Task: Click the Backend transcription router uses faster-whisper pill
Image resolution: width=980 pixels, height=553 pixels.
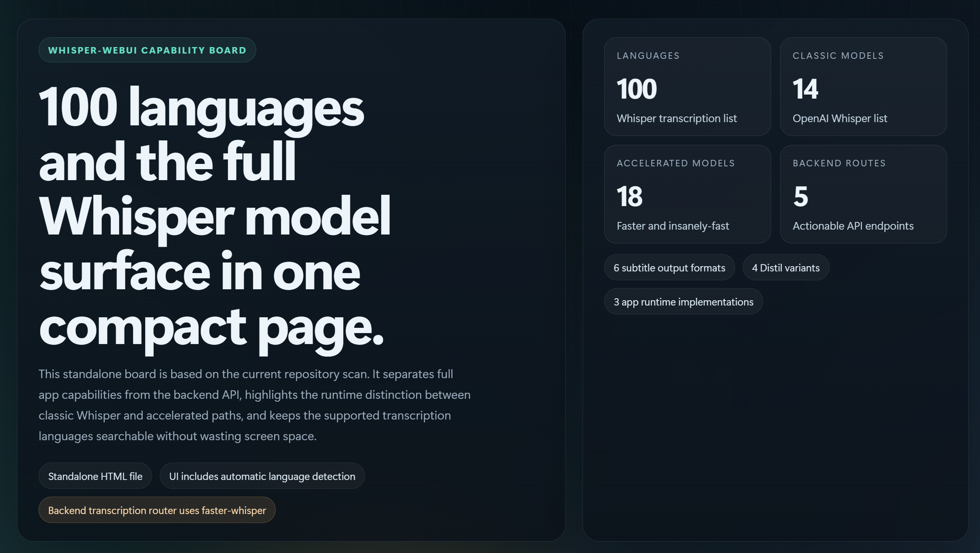Action: click(157, 510)
